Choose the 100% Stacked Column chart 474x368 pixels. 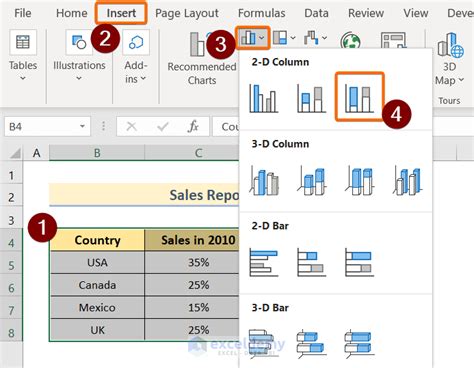click(x=359, y=98)
